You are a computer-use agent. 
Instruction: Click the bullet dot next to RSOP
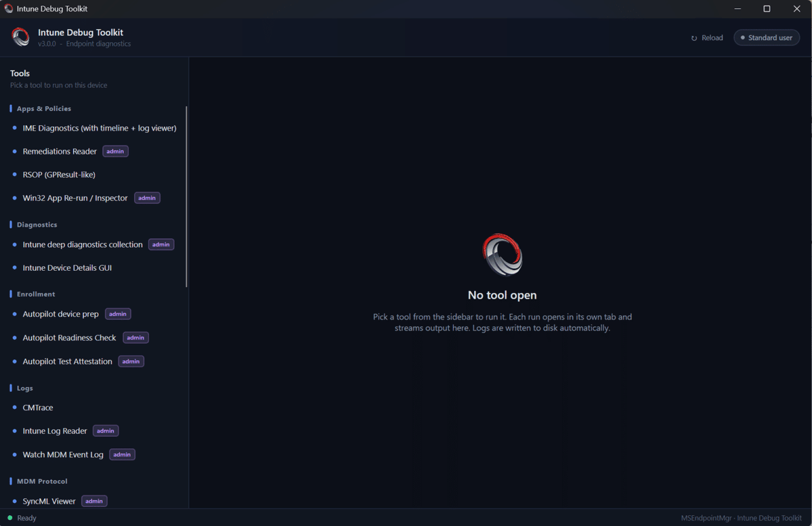point(14,175)
